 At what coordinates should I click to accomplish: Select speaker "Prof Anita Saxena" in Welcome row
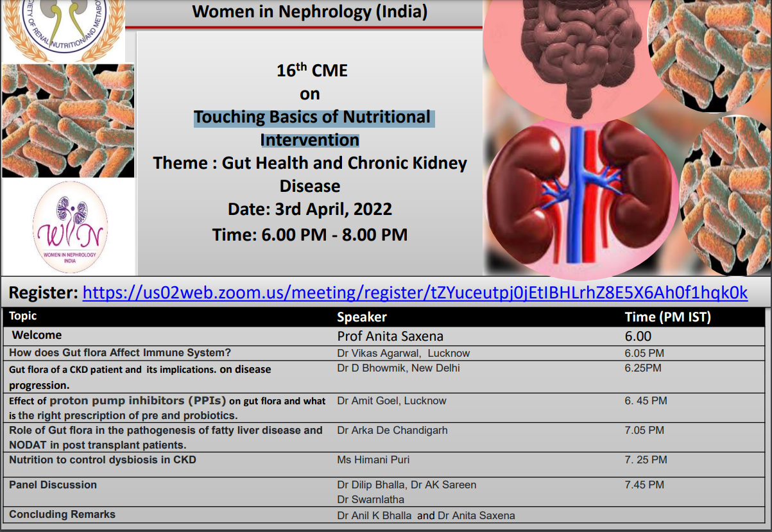(x=390, y=336)
